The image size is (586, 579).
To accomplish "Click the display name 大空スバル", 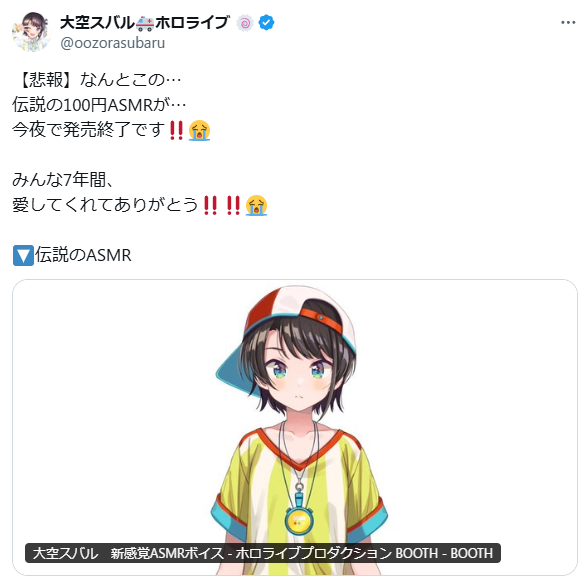I will point(97,23).
